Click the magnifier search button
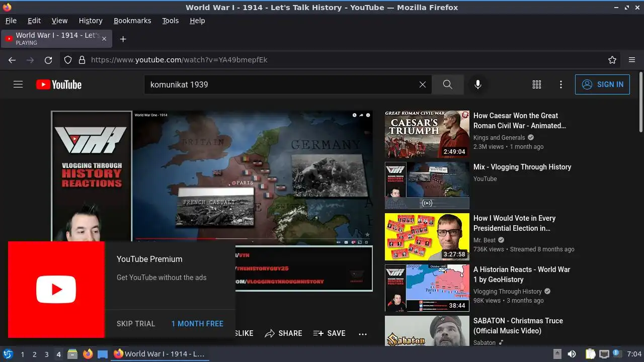The width and height of the screenshot is (644, 362). 448,84
